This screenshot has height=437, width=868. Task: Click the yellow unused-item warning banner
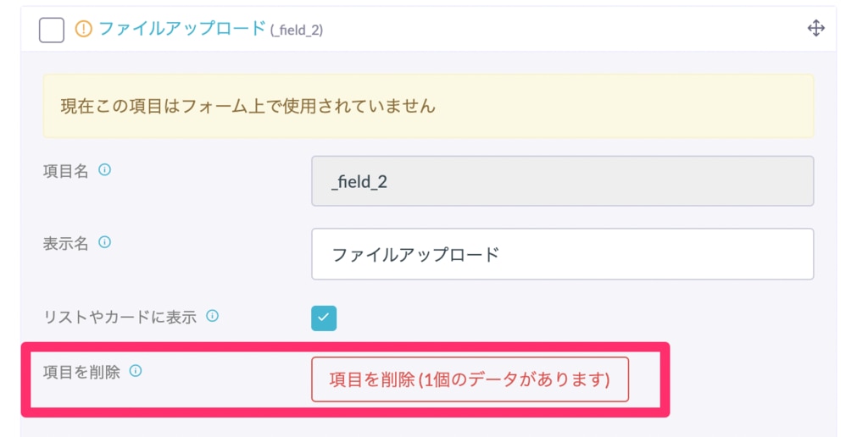point(428,106)
